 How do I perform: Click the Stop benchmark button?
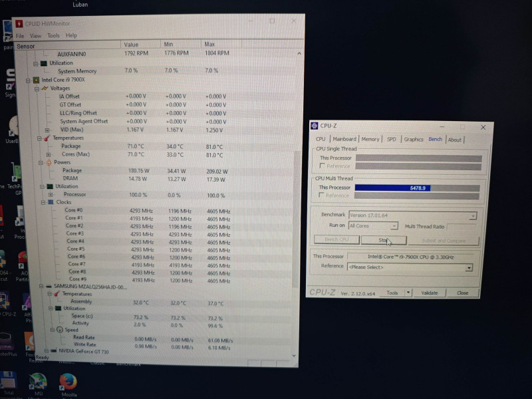(x=384, y=240)
